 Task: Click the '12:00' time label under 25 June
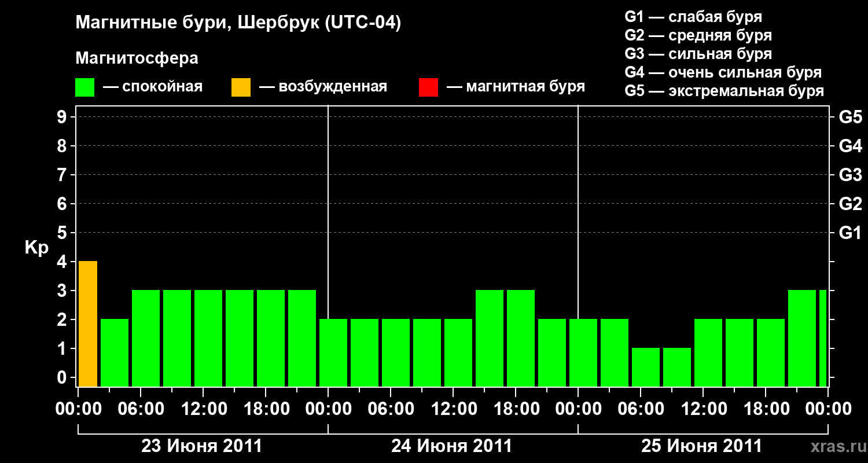[703, 409]
